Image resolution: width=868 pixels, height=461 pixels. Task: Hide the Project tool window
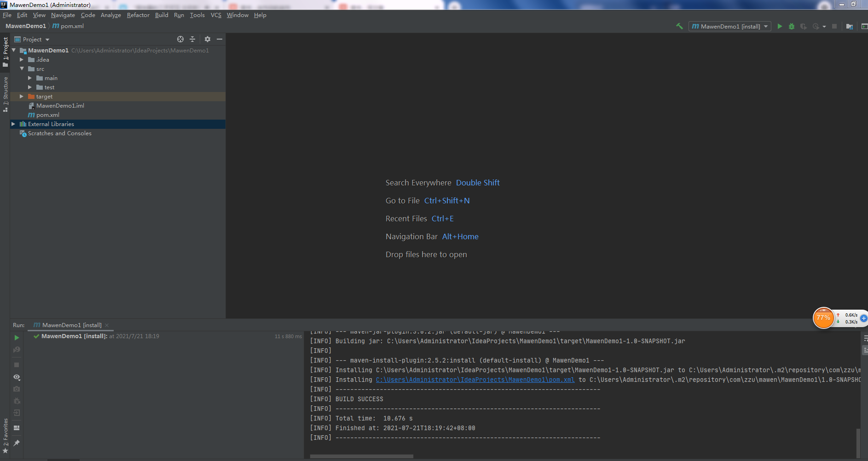[x=220, y=39]
